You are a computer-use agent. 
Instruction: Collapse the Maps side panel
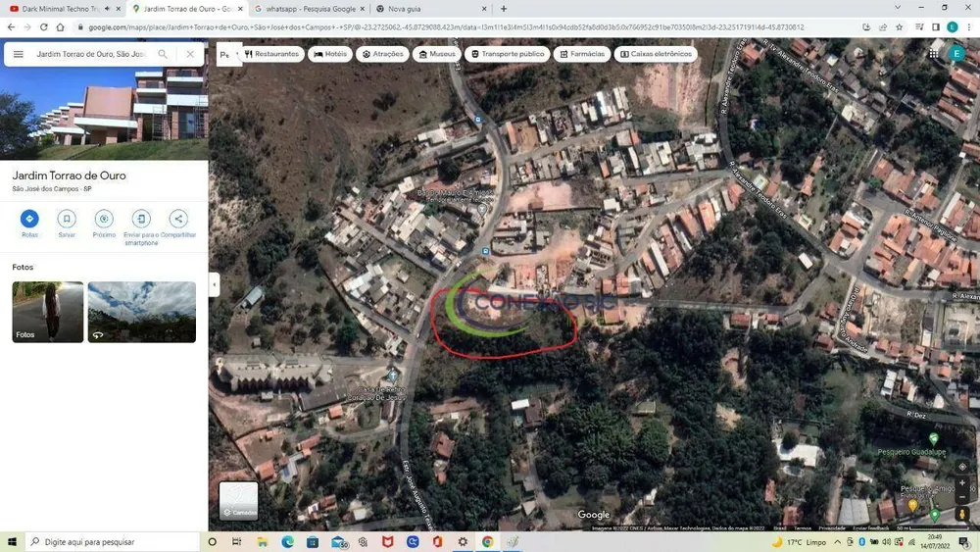[x=214, y=285]
